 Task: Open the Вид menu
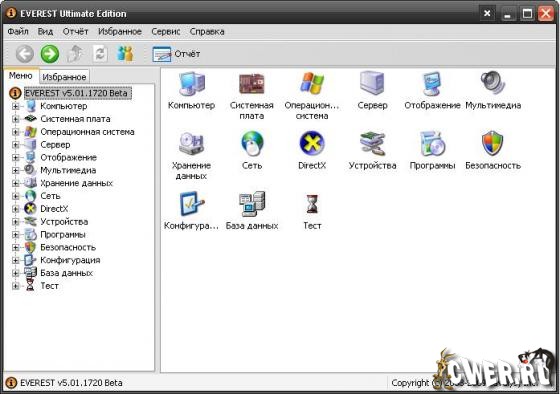(x=45, y=31)
